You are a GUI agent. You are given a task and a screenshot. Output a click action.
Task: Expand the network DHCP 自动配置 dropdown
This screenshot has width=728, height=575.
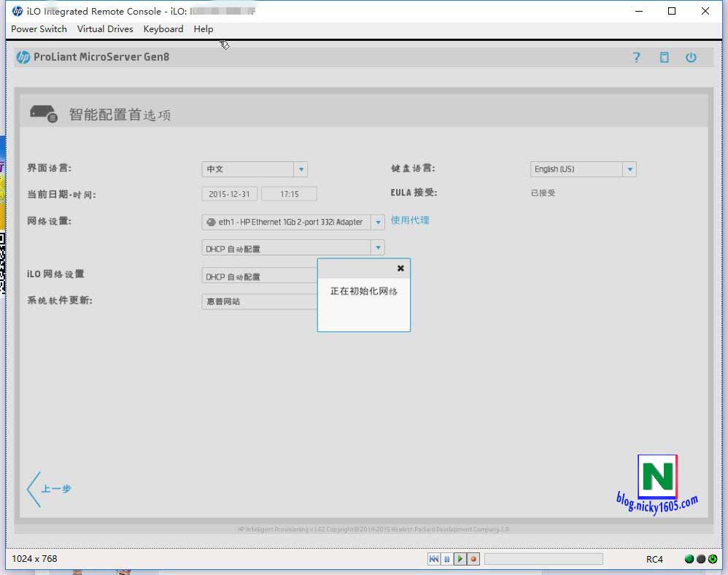tap(293, 247)
